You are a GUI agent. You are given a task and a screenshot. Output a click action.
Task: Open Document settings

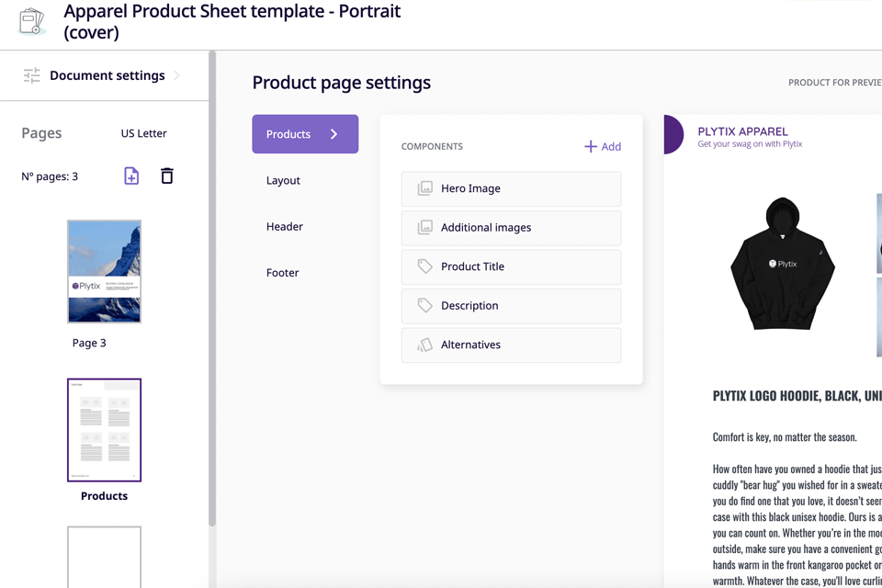pyautogui.click(x=104, y=75)
